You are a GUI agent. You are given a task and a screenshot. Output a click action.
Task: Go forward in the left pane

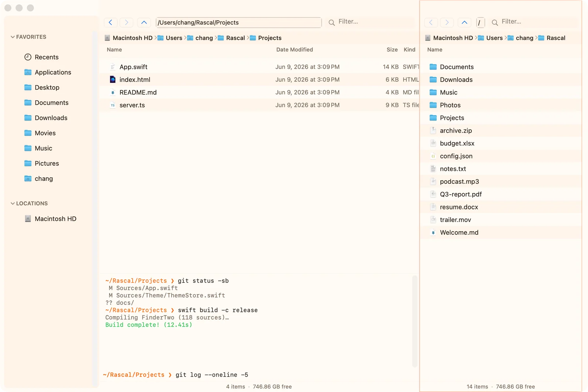(126, 22)
